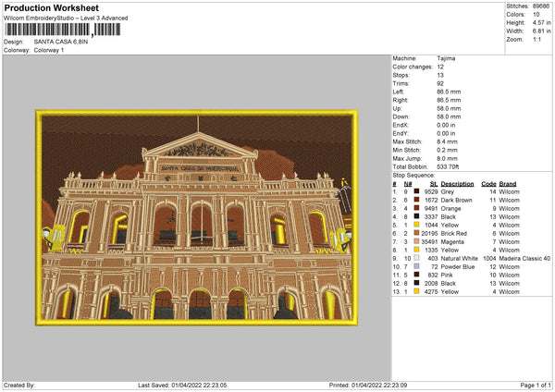Click the EndY value '0.00 in'
Image resolution: width=555 pixels, height=392 pixels.
click(446, 133)
